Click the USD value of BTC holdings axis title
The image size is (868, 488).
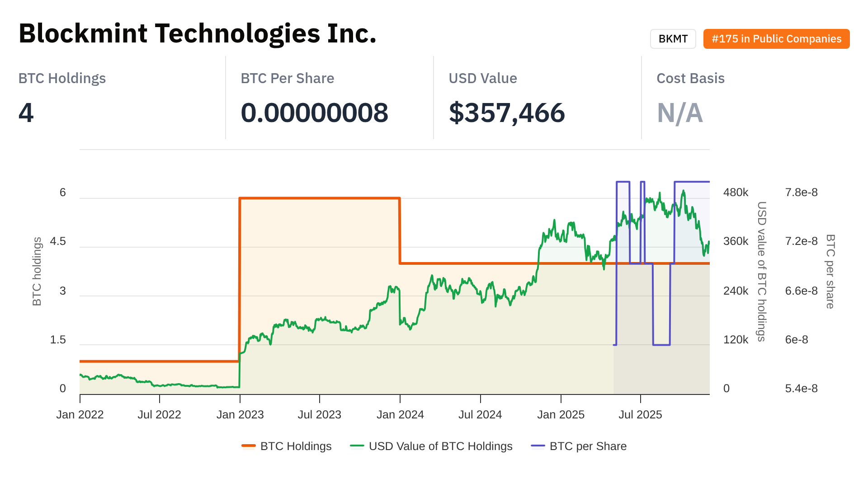pyautogui.click(x=762, y=271)
